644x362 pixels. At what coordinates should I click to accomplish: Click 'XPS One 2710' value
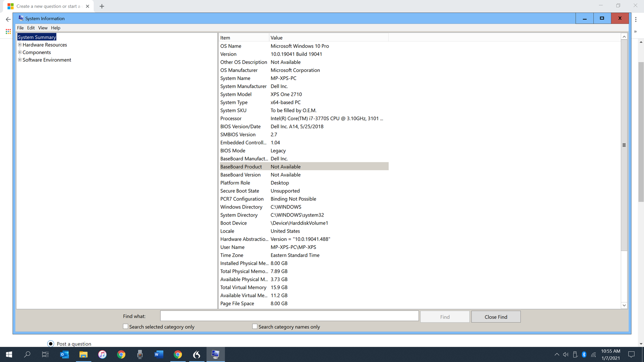point(286,94)
